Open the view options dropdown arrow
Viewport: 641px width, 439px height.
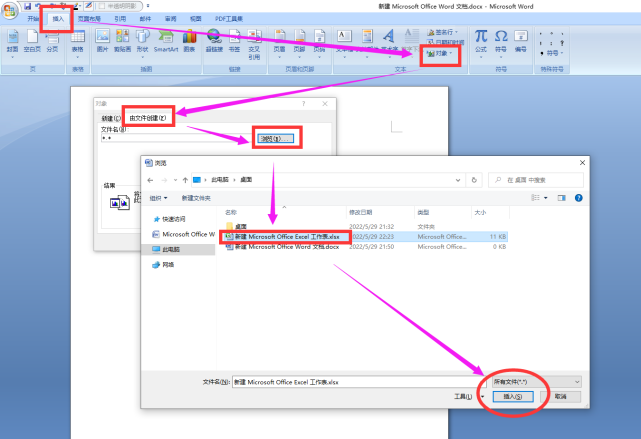click(x=546, y=198)
